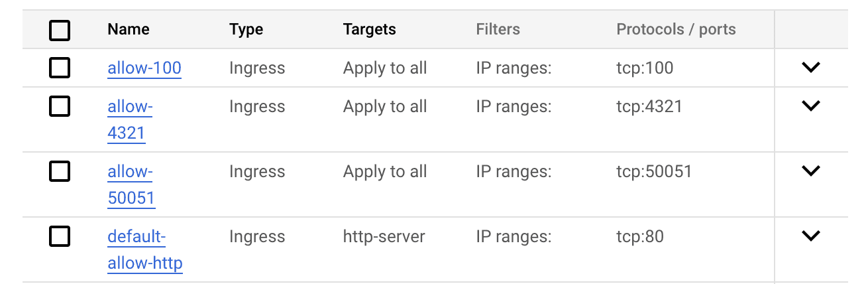Viewport: 868px width, 284px height.
Task: Follow the allow-50051 rule link
Action: (x=131, y=184)
